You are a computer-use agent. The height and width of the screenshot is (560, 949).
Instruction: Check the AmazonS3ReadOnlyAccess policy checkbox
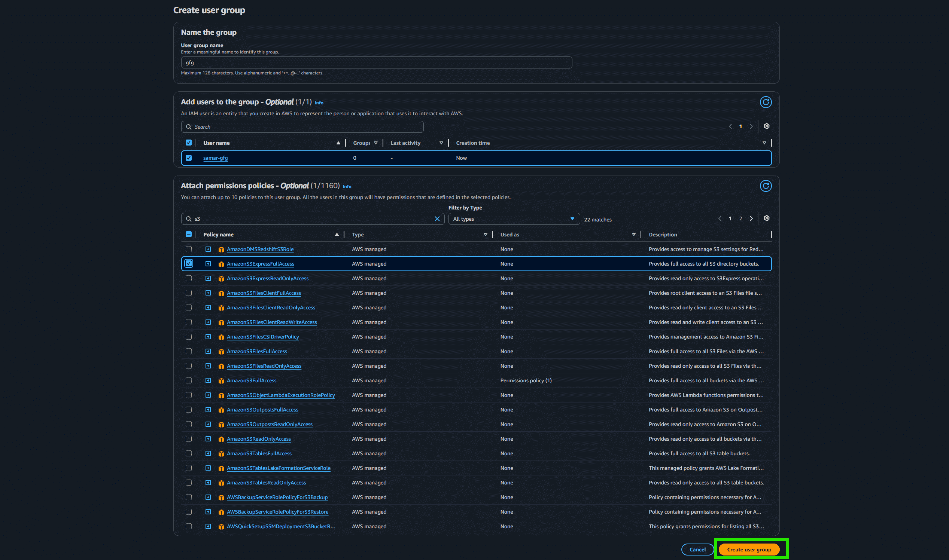click(x=188, y=439)
